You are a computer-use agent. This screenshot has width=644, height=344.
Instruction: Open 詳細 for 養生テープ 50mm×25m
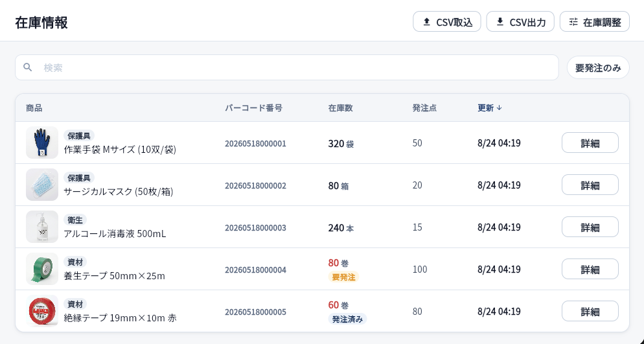590,269
